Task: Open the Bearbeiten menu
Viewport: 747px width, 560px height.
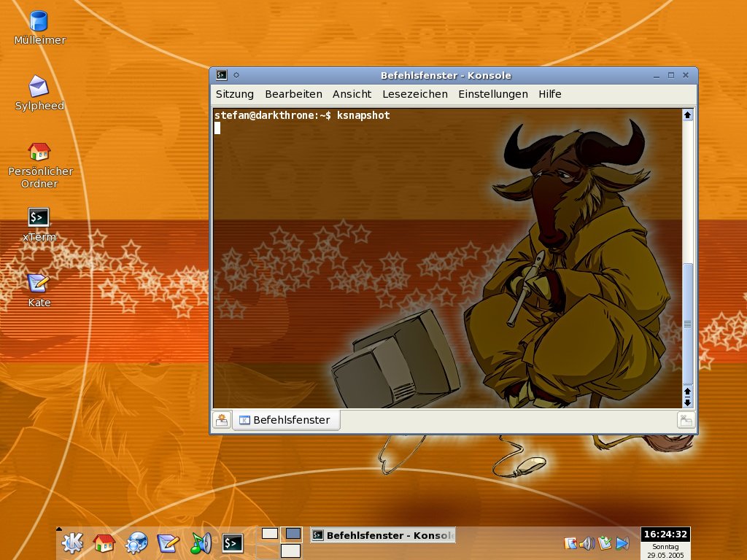Action: [293, 94]
